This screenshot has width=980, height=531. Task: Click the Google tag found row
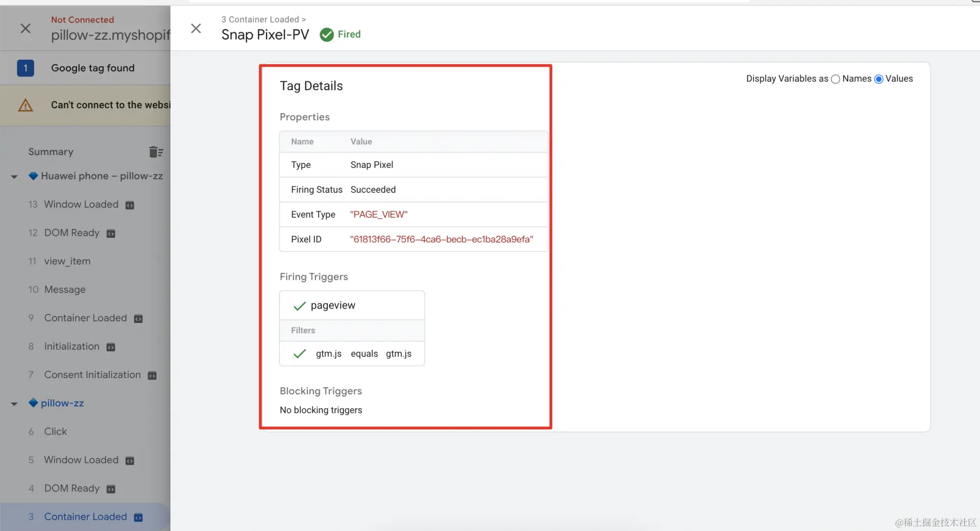click(x=85, y=68)
